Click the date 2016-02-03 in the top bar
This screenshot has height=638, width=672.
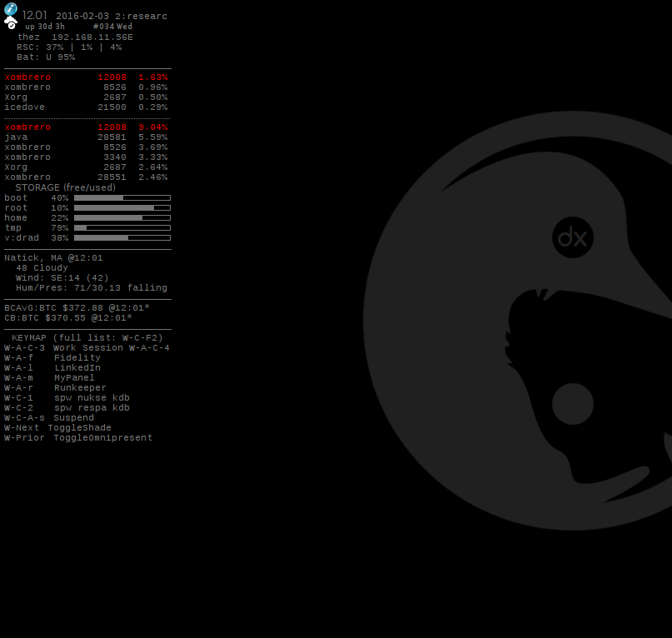79,15
